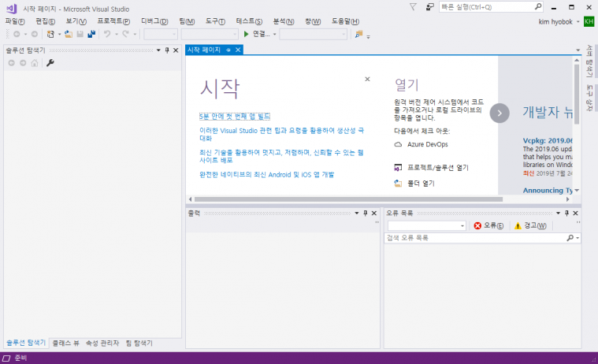
Task: Click the navigate forward toolbar icon
Action: coord(35,35)
